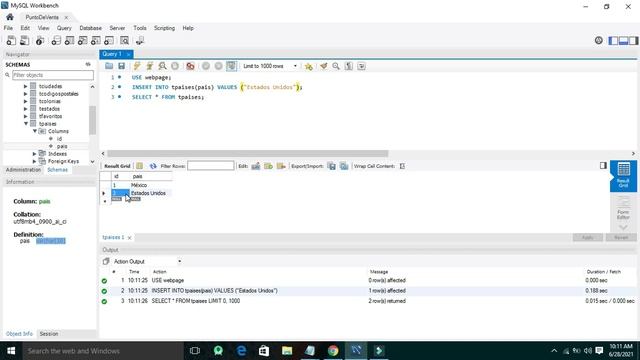Click the Revert button
The image size is (640, 360).
621,238
